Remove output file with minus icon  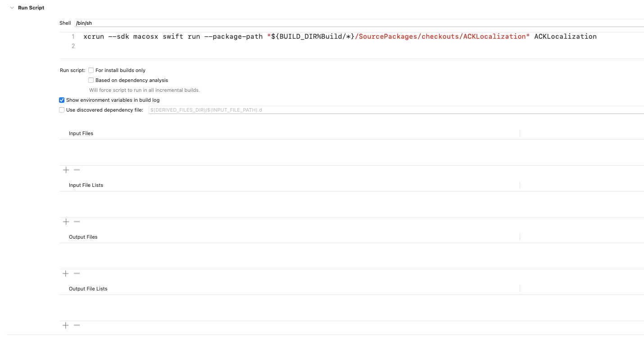77,273
